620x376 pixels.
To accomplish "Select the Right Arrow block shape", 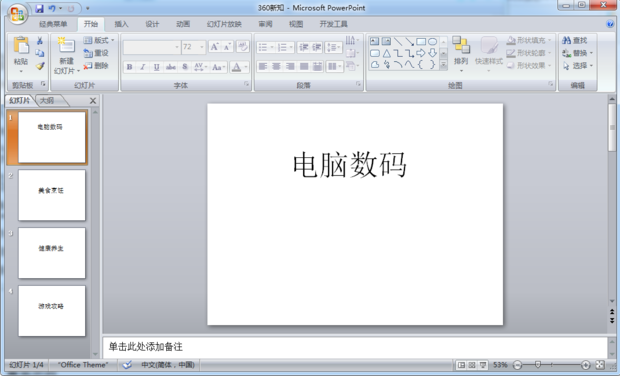I will 421,53.
